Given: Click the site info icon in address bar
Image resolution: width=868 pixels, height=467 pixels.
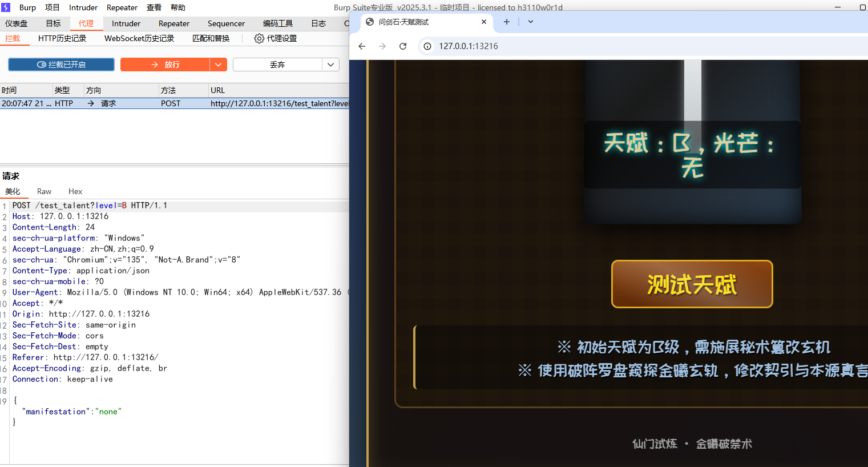Looking at the screenshot, I should coord(427,46).
